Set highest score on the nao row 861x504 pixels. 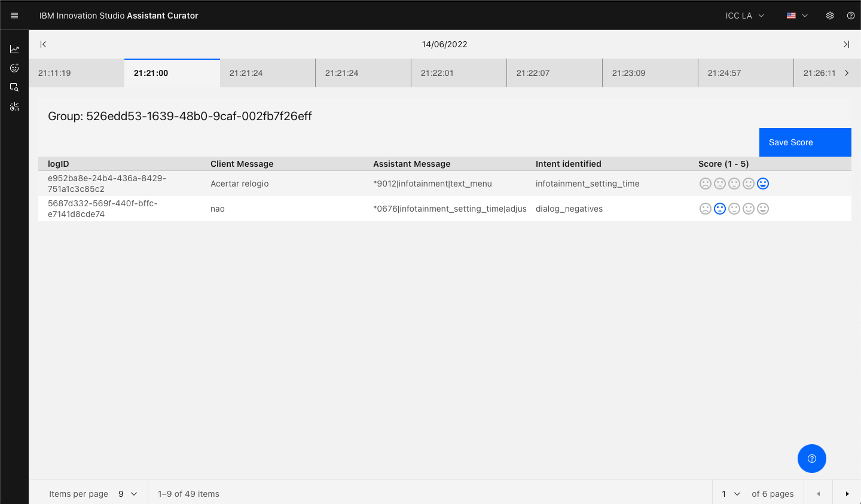pyautogui.click(x=763, y=209)
